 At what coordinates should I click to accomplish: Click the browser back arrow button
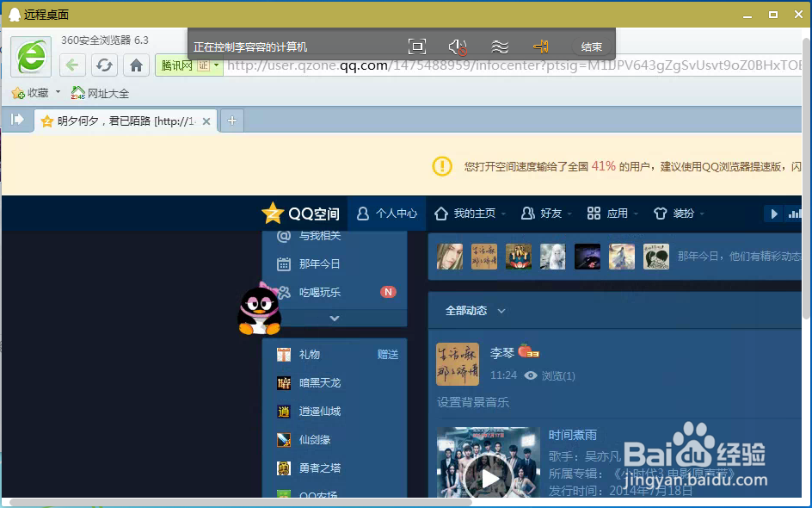point(72,65)
